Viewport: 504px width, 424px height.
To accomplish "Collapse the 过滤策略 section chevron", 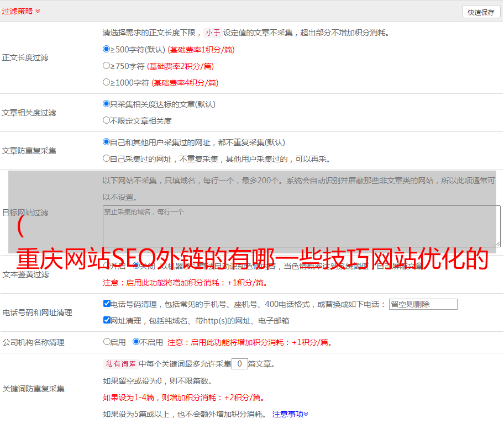I will point(38,11).
